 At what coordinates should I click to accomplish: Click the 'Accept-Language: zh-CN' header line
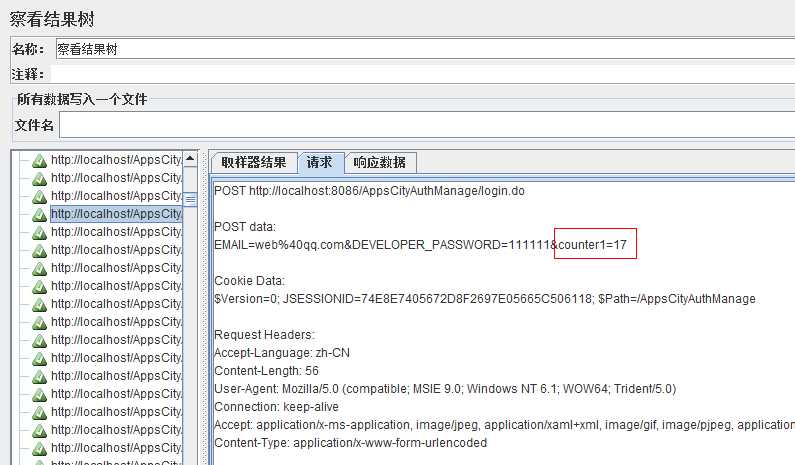[282, 353]
